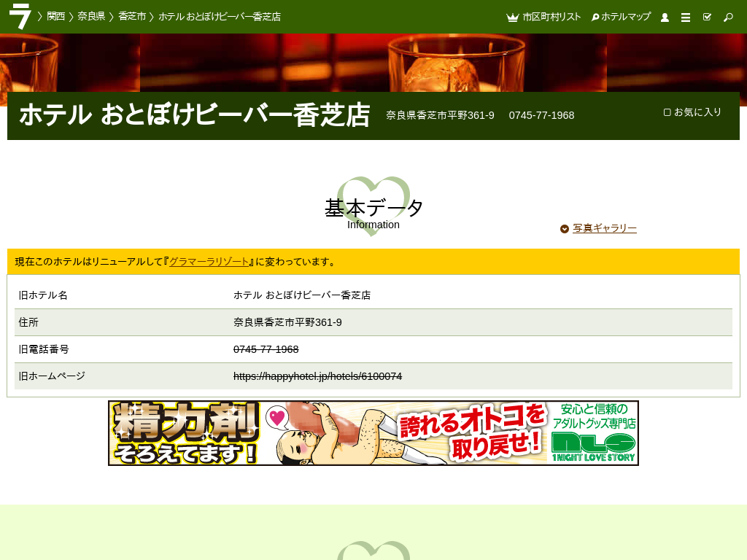
Task: Select ホテル おとぼけビーバー香芝店 breadcrumb
Action: pyautogui.click(x=220, y=17)
